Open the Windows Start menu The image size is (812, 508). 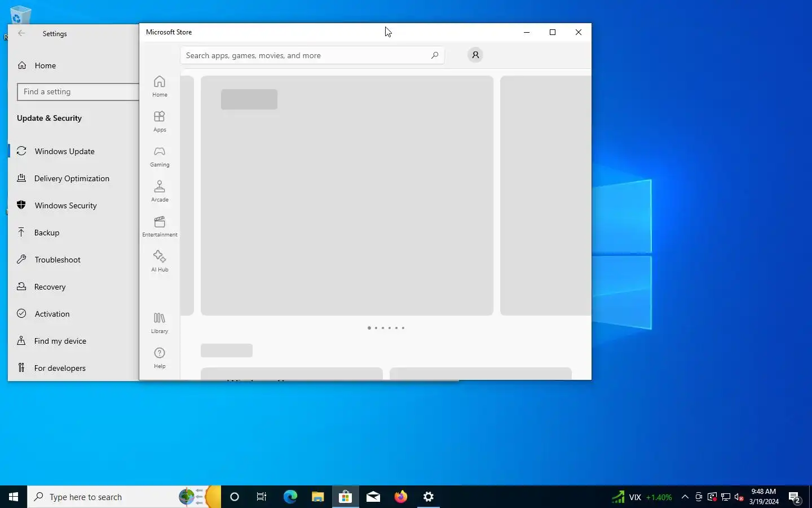14,497
